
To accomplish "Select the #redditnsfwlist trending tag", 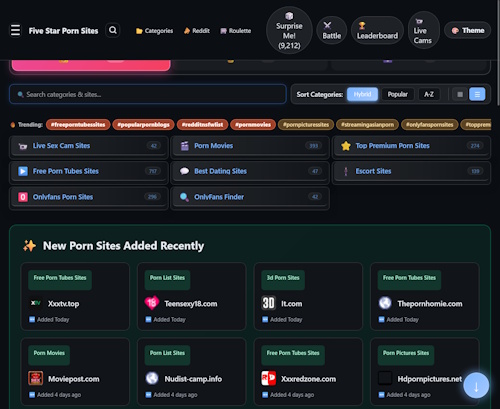I will 202,125.
